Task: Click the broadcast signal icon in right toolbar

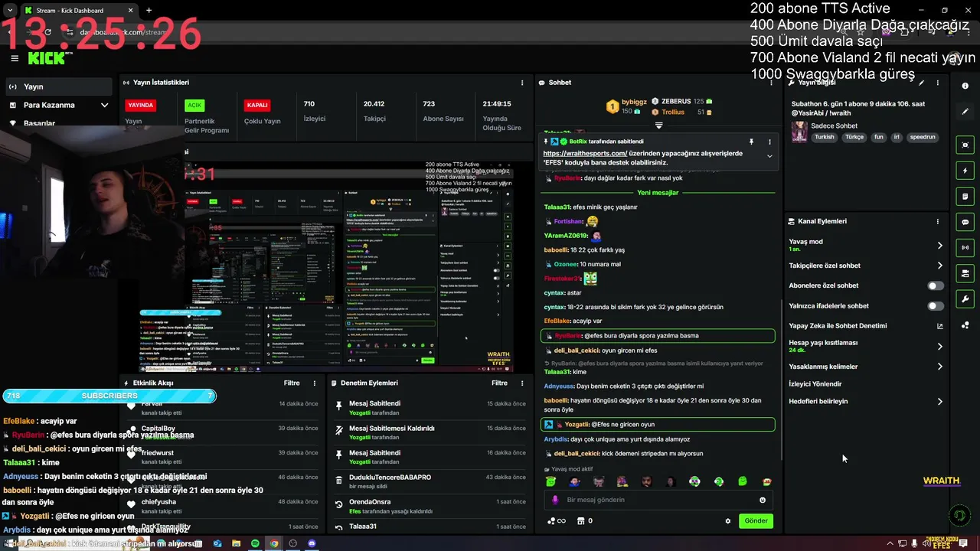Action: [965, 248]
